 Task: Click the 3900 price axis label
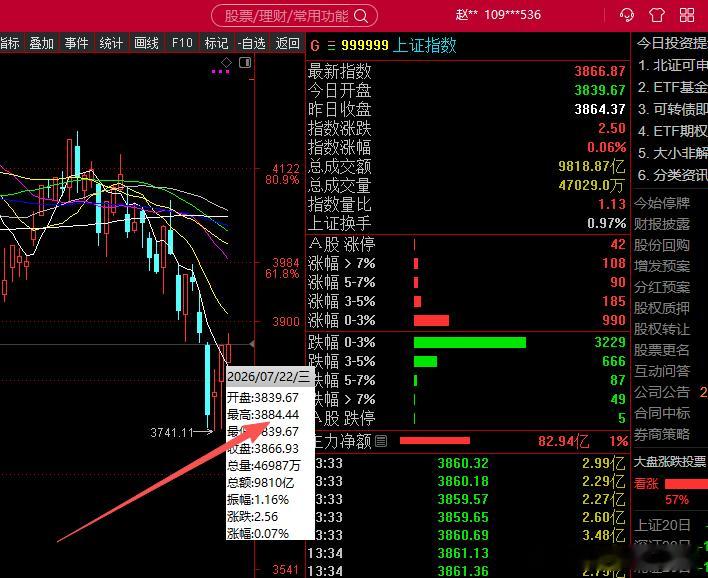point(286,322)
